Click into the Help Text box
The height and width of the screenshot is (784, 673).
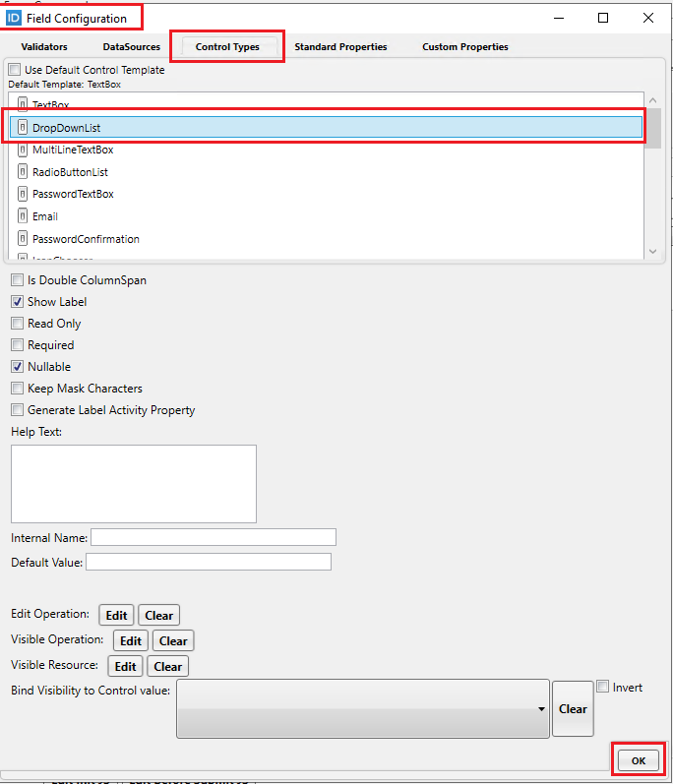click(x=134, y=484)
